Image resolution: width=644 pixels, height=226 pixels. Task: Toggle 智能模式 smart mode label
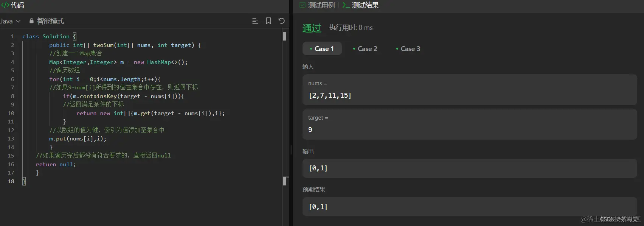(50, 21)
